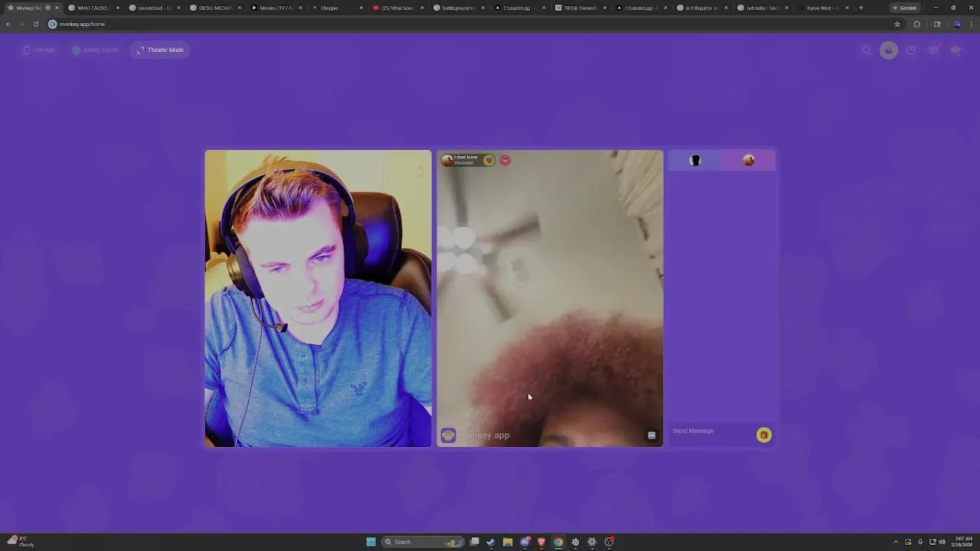The image size is (980, 551).
Task: Bookmark this page with the star icon
Action: click(897, 24)
